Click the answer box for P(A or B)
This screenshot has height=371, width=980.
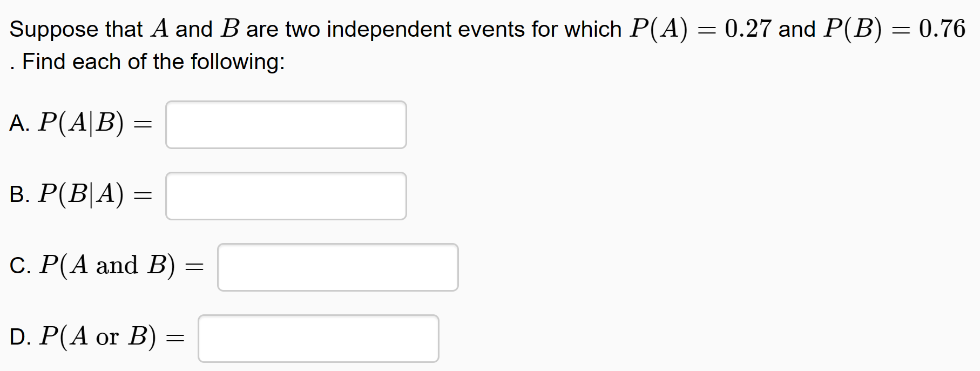click(318, 338)
